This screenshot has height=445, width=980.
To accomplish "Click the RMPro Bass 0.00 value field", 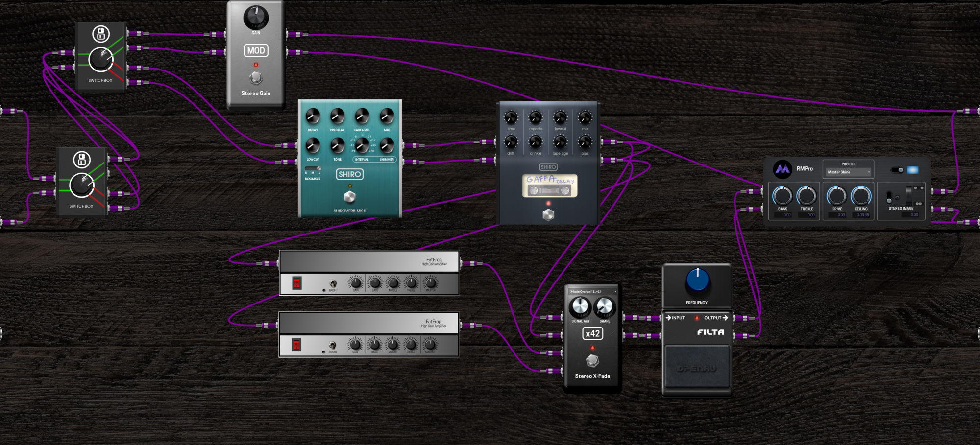I will point(783,215).
